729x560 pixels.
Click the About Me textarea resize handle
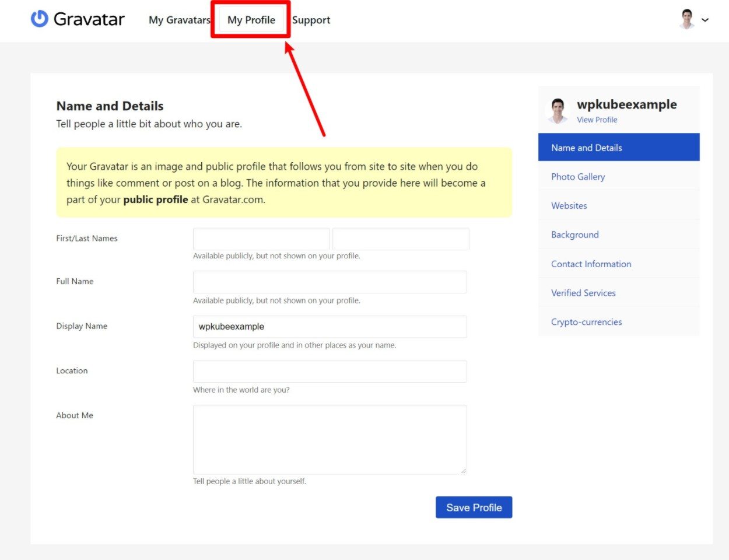pyautogui.click(x=463, y=471)
